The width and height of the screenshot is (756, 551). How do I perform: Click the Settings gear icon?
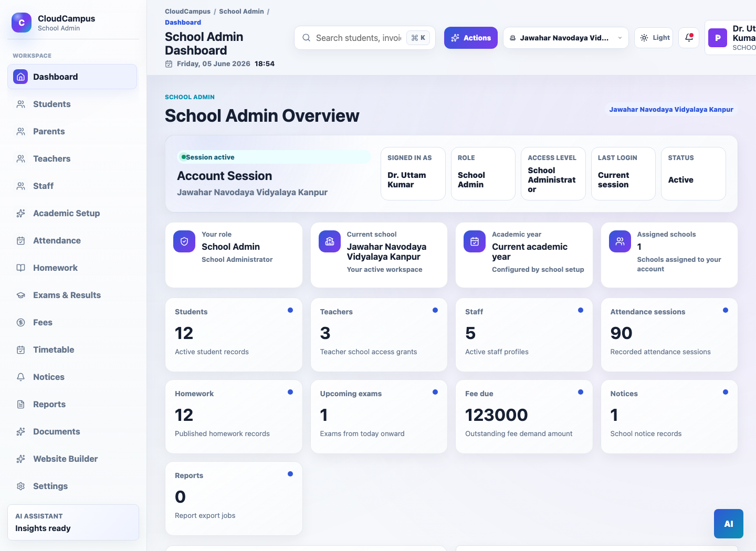click(x=21, y=486)
